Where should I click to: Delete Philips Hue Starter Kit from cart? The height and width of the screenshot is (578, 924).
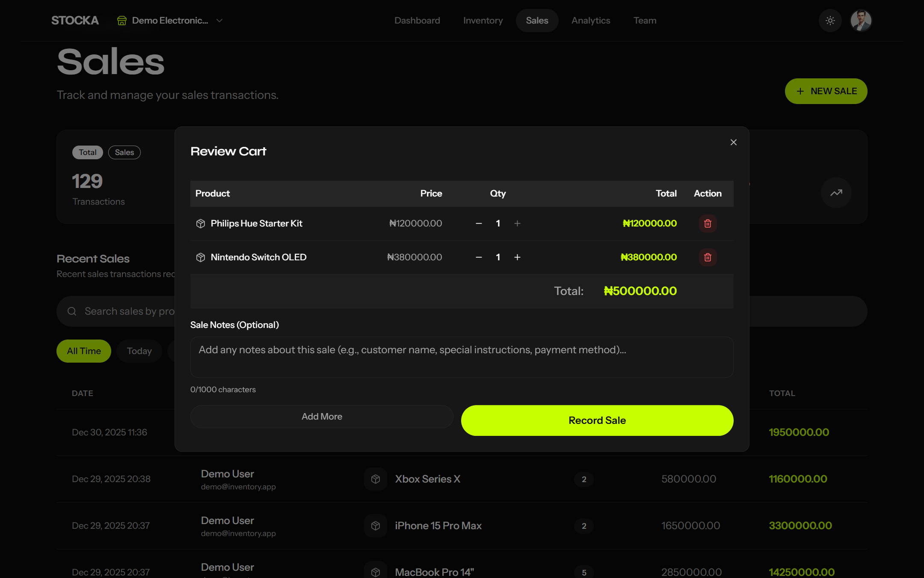point(708,223)
